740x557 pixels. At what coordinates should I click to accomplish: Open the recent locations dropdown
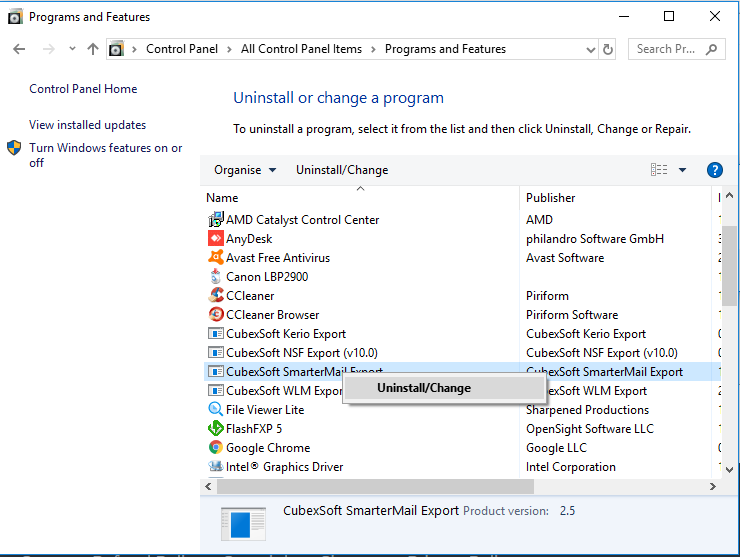point(72,49)
